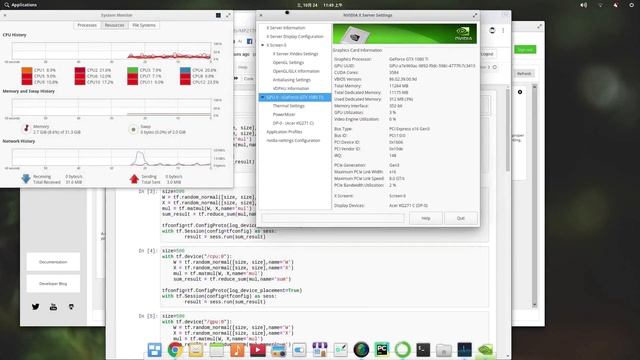640x360 pixels.
Task: Switch to the Resources tab
Action: tap(114, 25)
